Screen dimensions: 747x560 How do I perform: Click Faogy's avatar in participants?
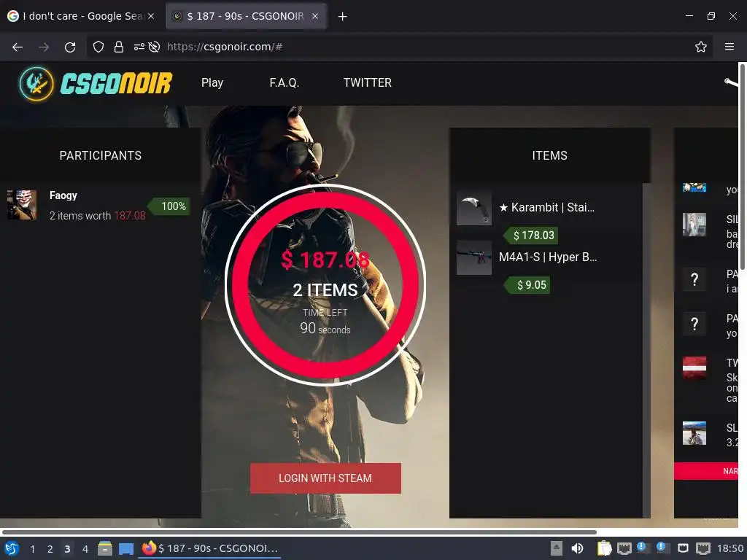22,205
